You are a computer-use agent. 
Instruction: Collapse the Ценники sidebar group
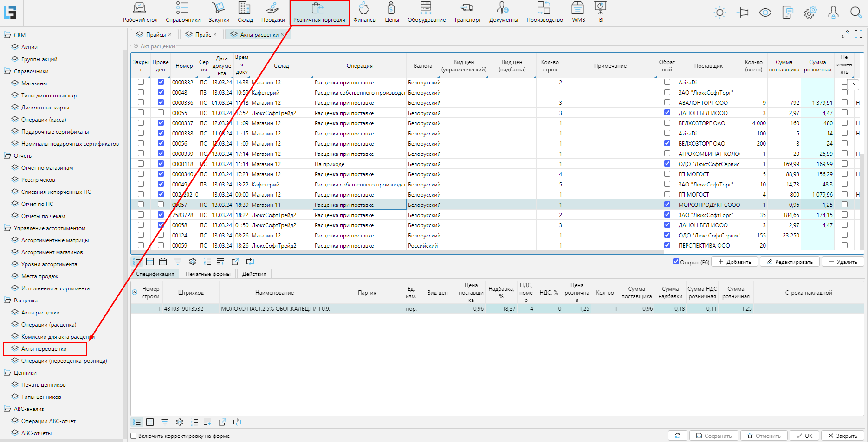click(7, 373)
